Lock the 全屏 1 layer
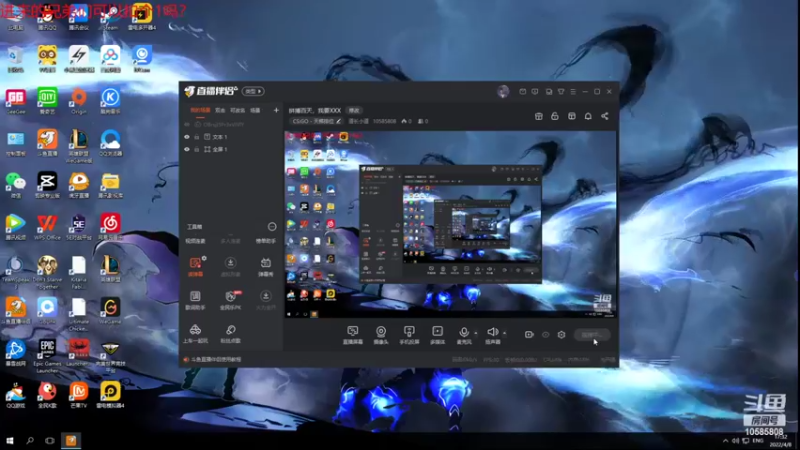The height and width of the screenshot is (450, 800). pos(196,149)
